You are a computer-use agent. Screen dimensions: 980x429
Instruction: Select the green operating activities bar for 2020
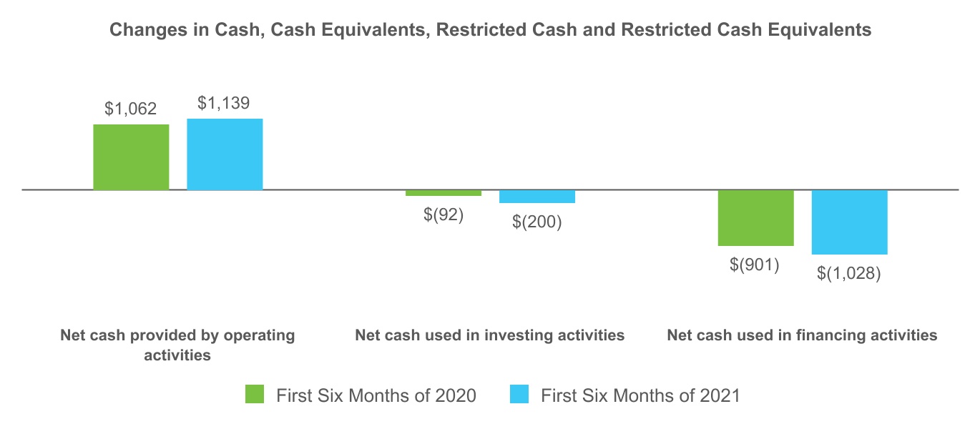tap(131, 157)
